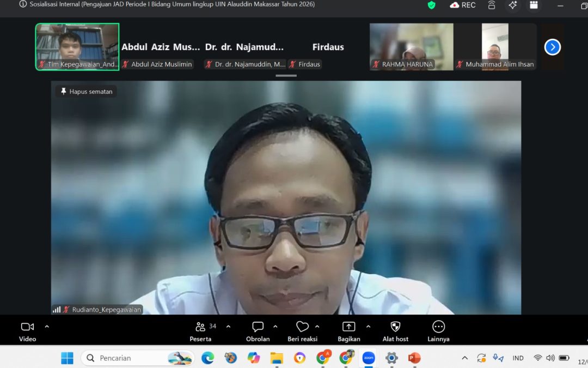This screenshot has width=588, height=368.
Task: Click the REC cloud recording indicator
Action: (x=463, y=5)
